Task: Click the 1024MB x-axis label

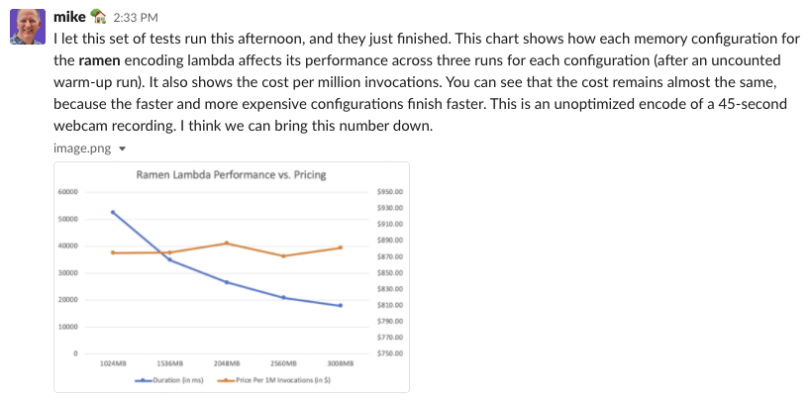Action: pyautogui.click(x=112, y=364)
